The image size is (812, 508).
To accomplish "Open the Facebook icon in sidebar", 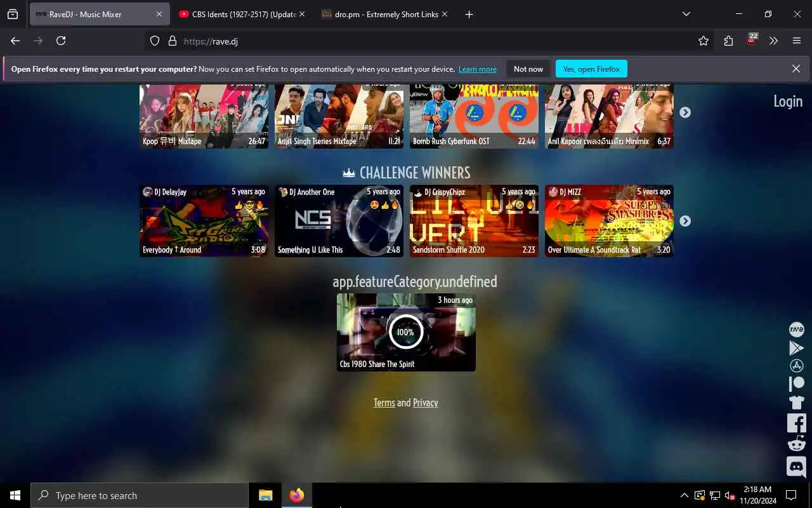I will (x=796, y=423).
